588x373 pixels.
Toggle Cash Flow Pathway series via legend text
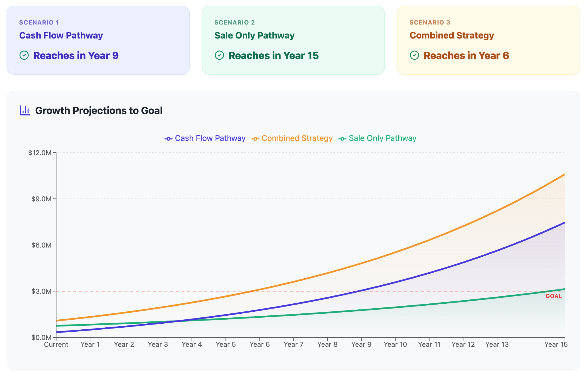pyautogui.click(x=210, y=138)
